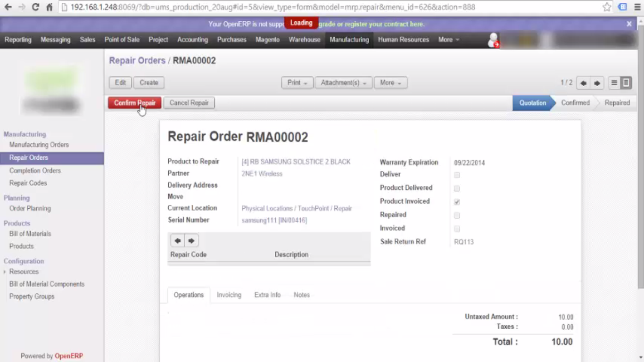Click the Create button
This screenshot has height=362, width=644.
(x=149, y=82)
